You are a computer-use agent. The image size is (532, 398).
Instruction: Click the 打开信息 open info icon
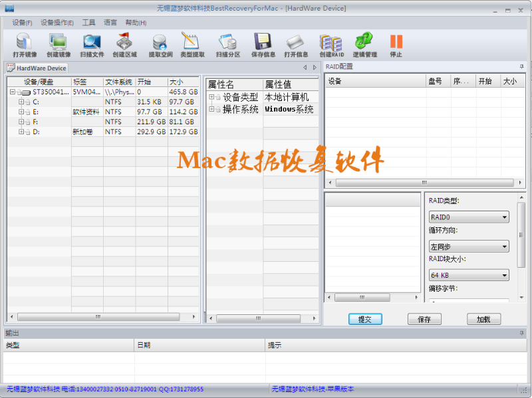[296, 45]
